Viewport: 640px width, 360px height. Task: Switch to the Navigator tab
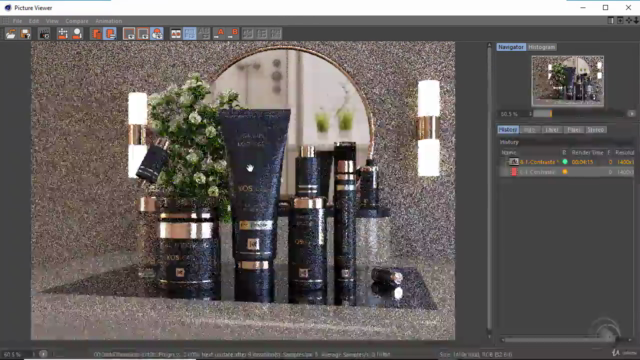coord(511,47)
